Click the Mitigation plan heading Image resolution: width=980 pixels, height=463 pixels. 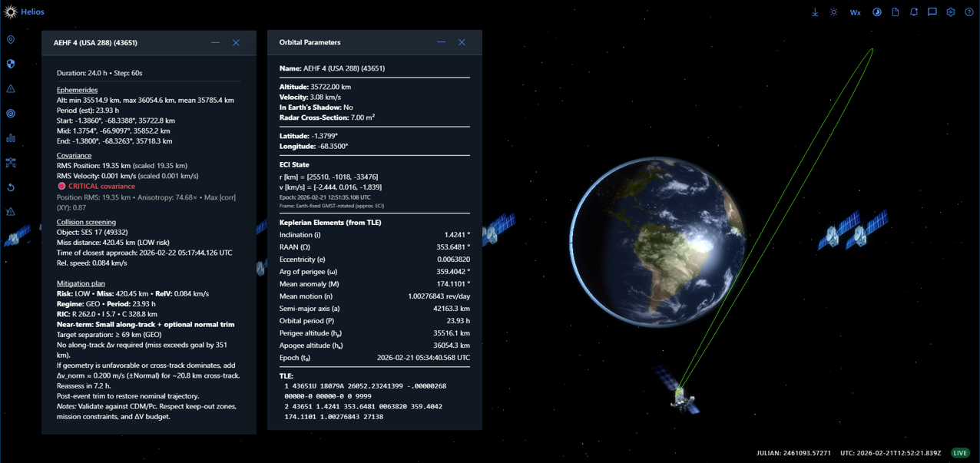click(81, 283)
